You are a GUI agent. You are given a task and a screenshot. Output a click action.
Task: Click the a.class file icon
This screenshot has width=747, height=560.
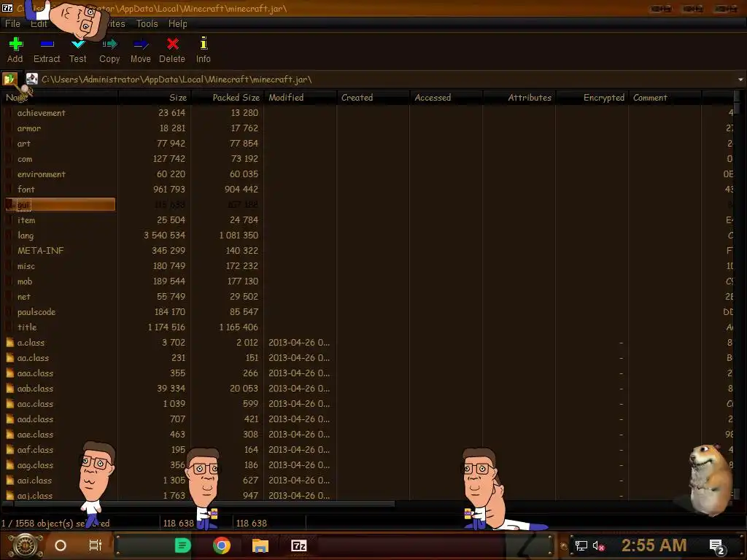click(9, 343)
